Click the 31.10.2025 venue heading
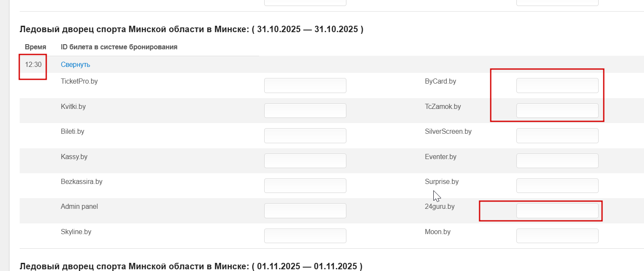The height and width of the screenshot is (271, 644). point(191,30)
